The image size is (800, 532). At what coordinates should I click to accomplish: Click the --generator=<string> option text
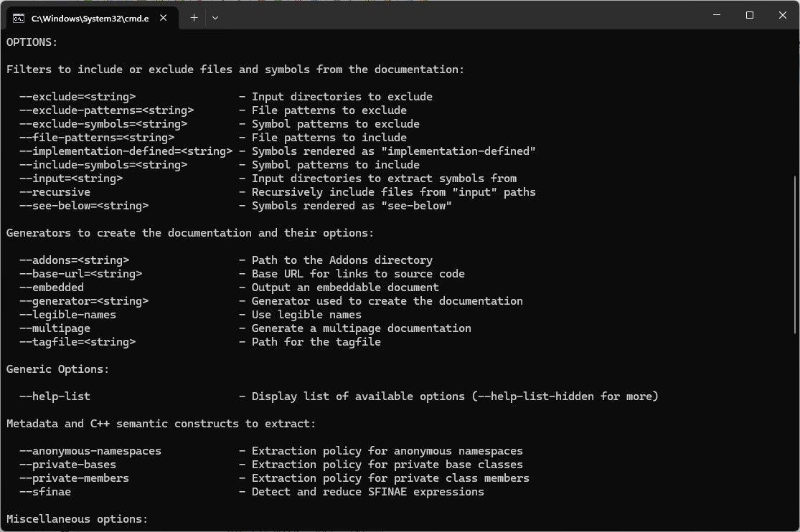click(x=84, y=301)
